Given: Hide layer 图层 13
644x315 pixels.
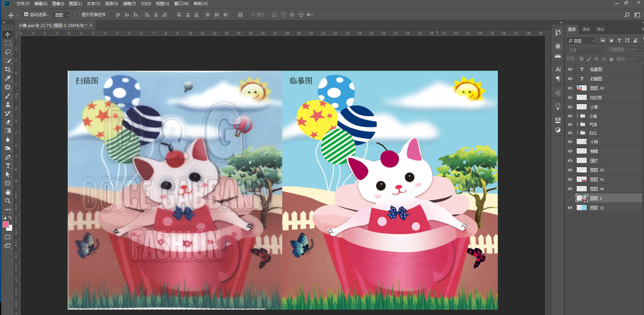Looking at the screenshot, I should tap(570, 208).
